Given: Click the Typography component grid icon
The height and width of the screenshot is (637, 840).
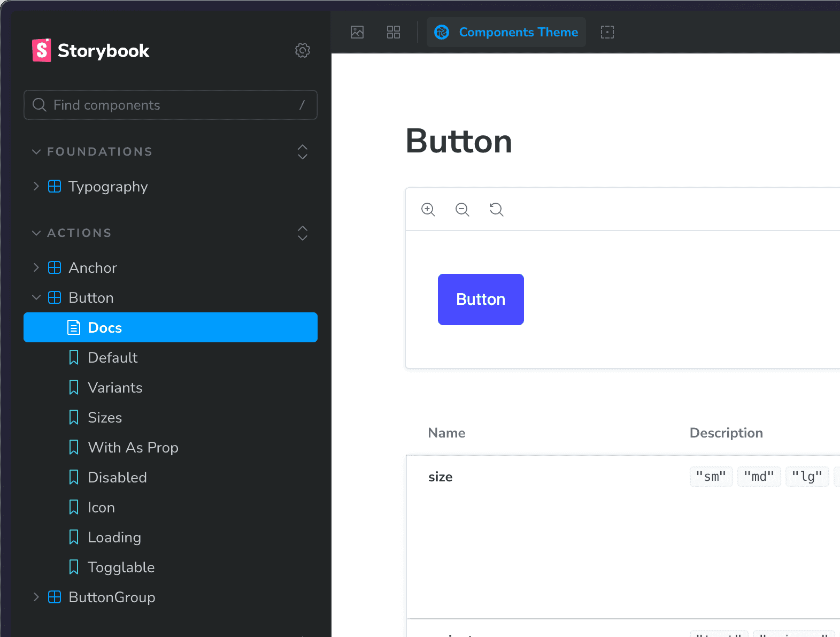Looking at the screenshot, I should [55, 186].
